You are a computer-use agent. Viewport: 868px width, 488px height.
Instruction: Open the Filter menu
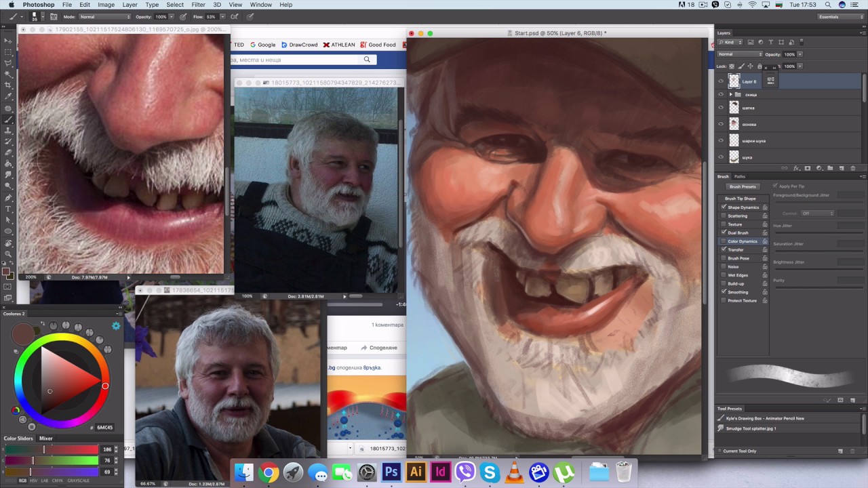(198, 5)
